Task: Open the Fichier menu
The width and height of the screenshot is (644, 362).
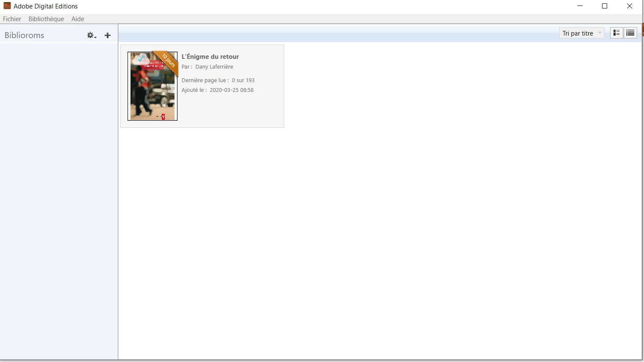Action: (12, 19)
